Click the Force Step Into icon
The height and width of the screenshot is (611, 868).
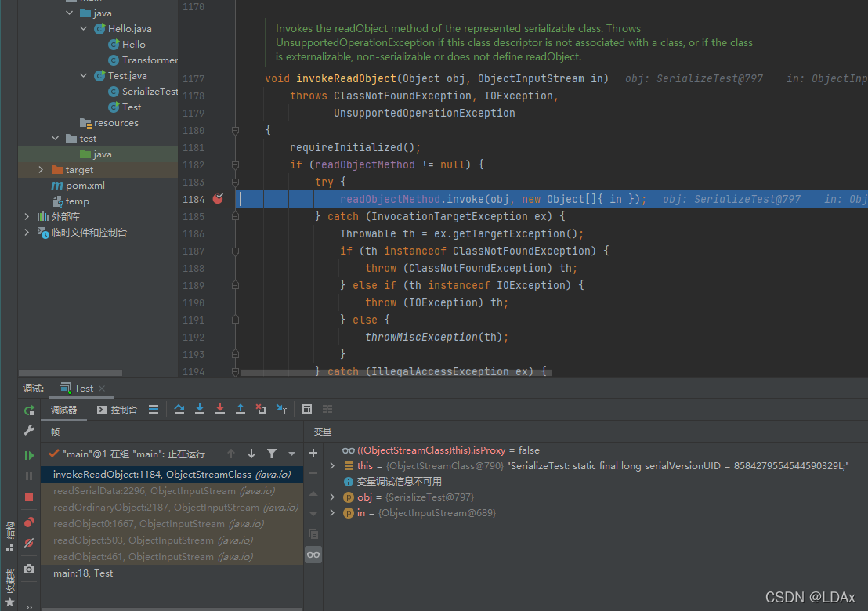click(220, 409)
